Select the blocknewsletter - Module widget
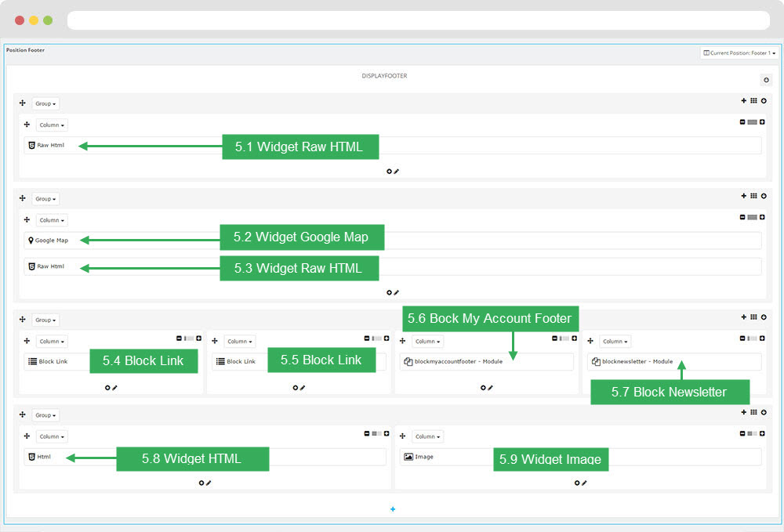Image resolution: width=784 pixels, height=532 pixels. [x=632, y=361]
